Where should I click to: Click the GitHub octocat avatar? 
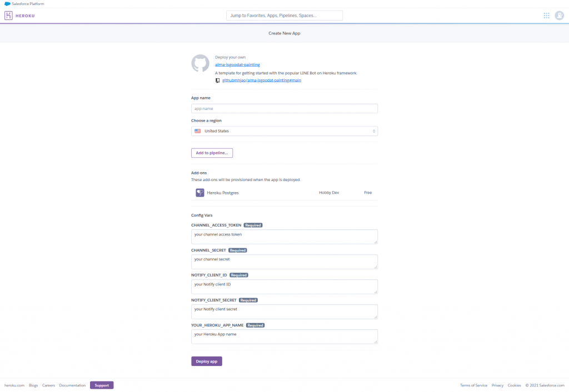point(200,63)
